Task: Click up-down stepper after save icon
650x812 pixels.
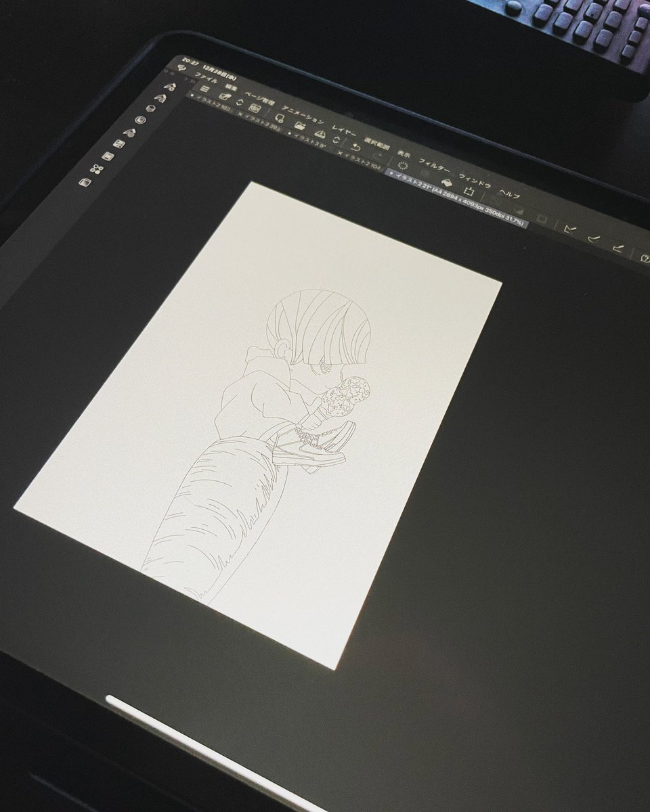Action: click(x=336, y=139)
